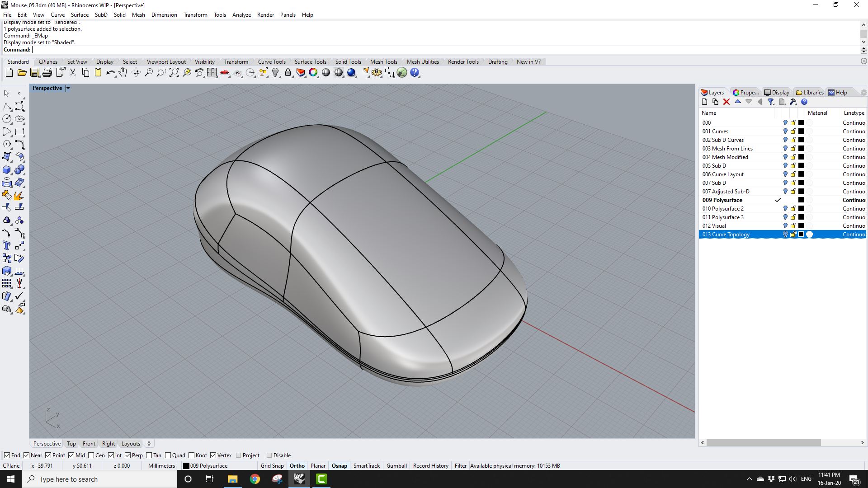Click the New Layer icon in Layers panel
868x488 pixels.
(704, 102)
